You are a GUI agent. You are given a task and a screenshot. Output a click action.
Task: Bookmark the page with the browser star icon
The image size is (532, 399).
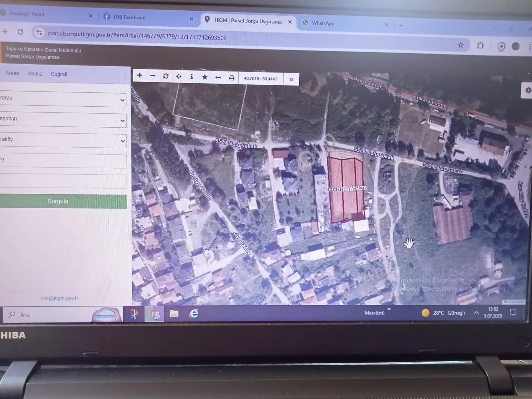(461, 44)
